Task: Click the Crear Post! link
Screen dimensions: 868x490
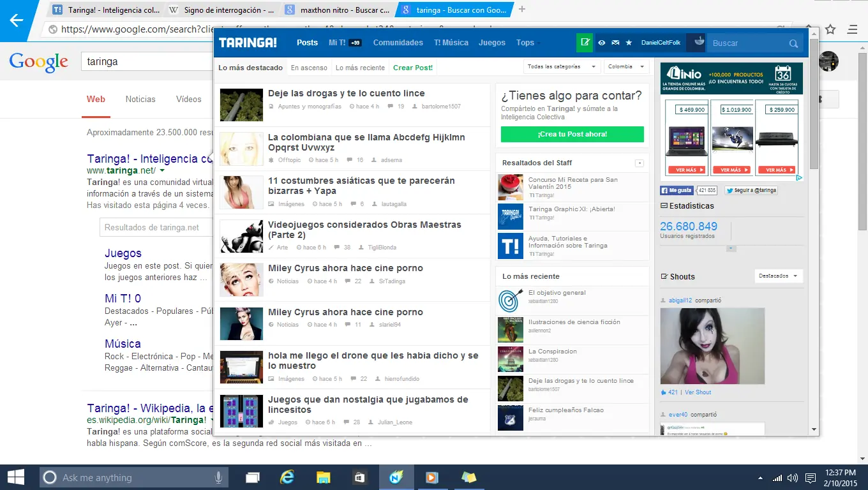Action: pyautogui.click(x=413, y=68)
